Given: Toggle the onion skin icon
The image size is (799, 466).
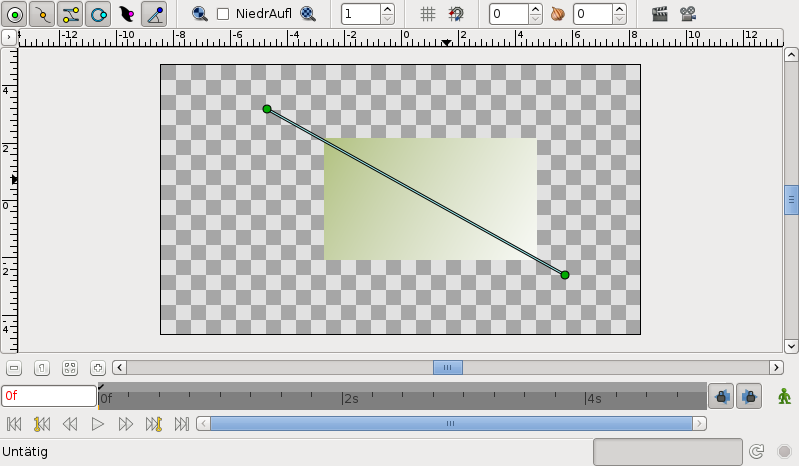Looking at the screenshot, I should coord(558,14).
